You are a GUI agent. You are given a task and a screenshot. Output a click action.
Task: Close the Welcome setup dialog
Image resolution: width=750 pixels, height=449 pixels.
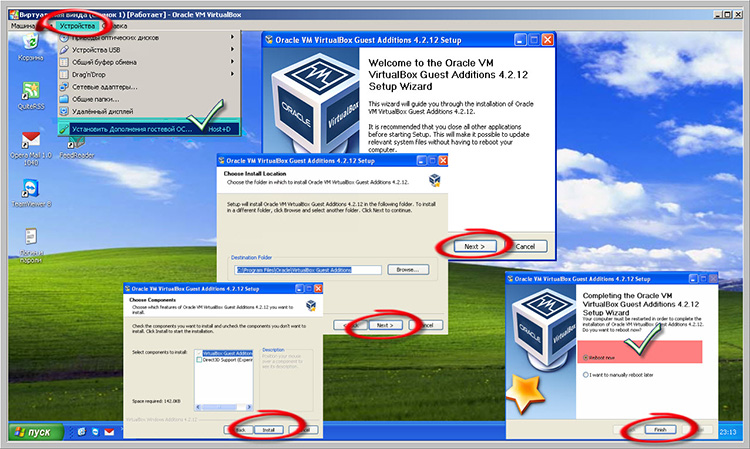pyautogui.click(x=548, y=40)
